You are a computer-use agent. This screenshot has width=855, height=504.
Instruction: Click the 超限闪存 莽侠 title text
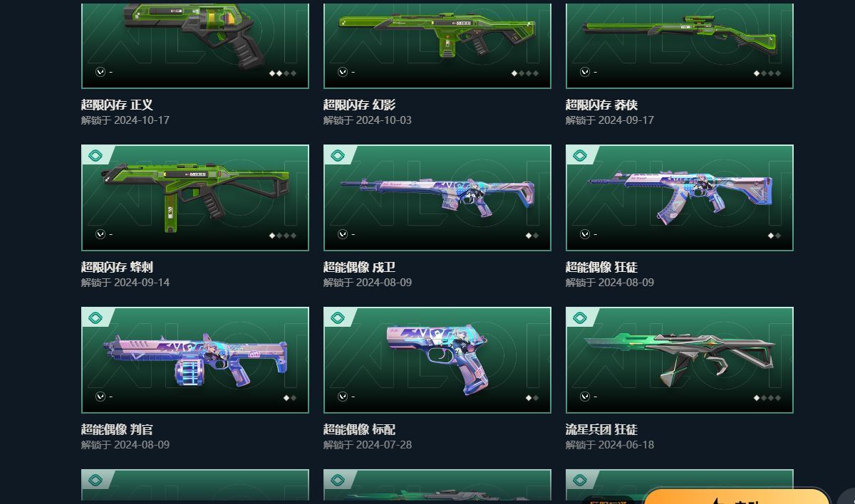tap(601, 105)
